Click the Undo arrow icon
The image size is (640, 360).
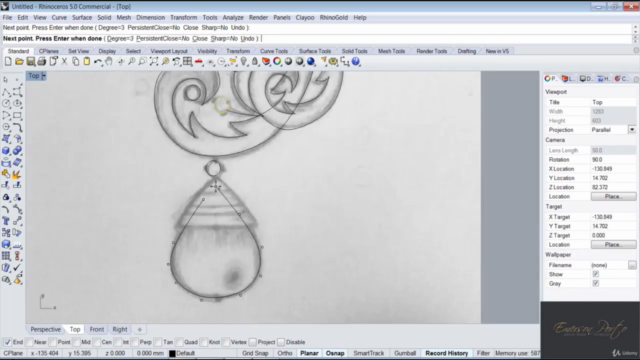[x=98, y=62]
